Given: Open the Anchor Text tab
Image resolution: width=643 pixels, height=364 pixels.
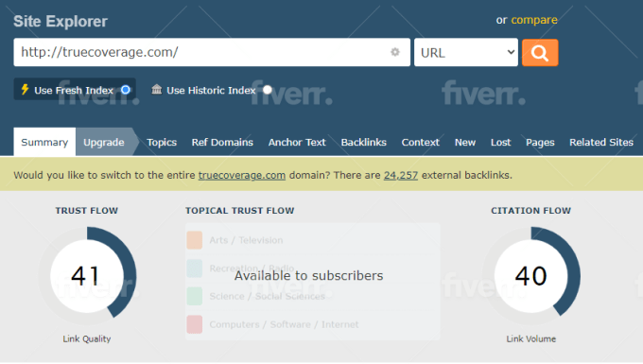Looking at the screenshot, I should [297, 142].
